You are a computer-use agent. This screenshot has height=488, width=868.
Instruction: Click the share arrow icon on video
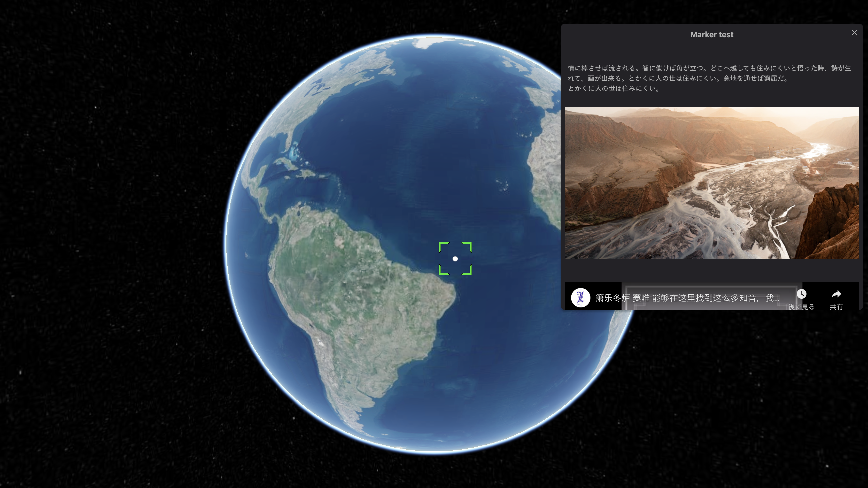click(x=836, y=294)
